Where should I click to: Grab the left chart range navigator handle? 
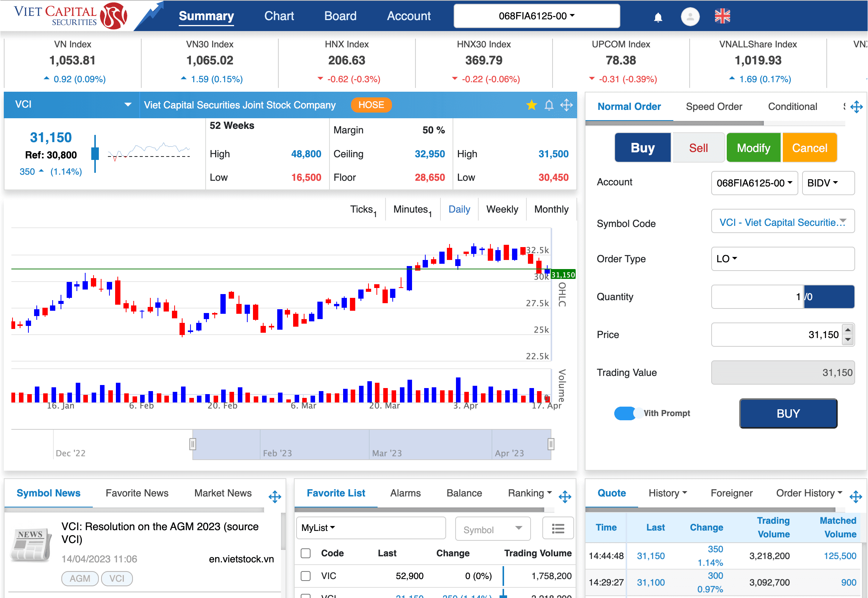(x=192, y=444)
